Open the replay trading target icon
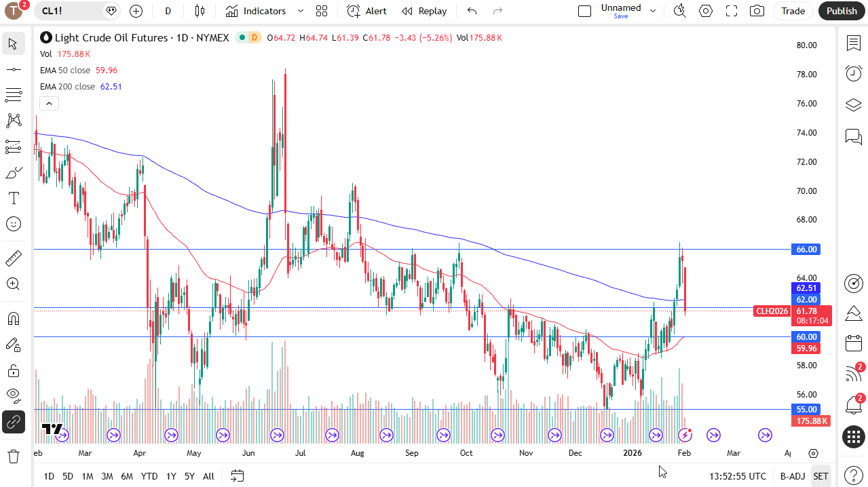The image size is (868, 487). pyautogui.click(x=853, y=284)
